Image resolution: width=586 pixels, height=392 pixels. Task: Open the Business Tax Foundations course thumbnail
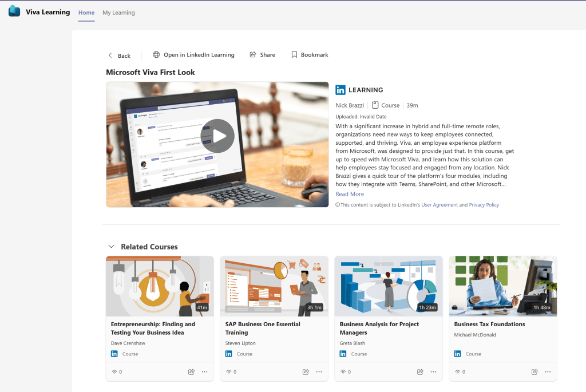[x=502, y=286]
